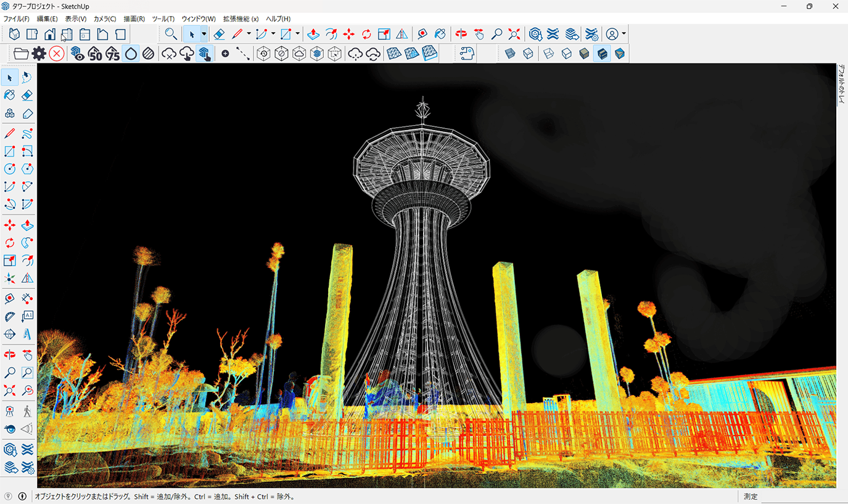This screenshot has height=504, width=848.
Task: Open the default tray side panel
Action: (x=841, y=84)
